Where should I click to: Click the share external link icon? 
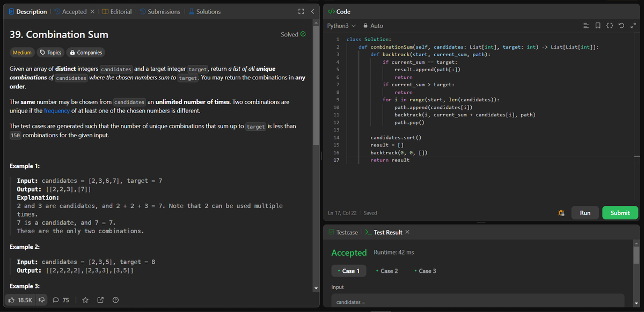100,300
